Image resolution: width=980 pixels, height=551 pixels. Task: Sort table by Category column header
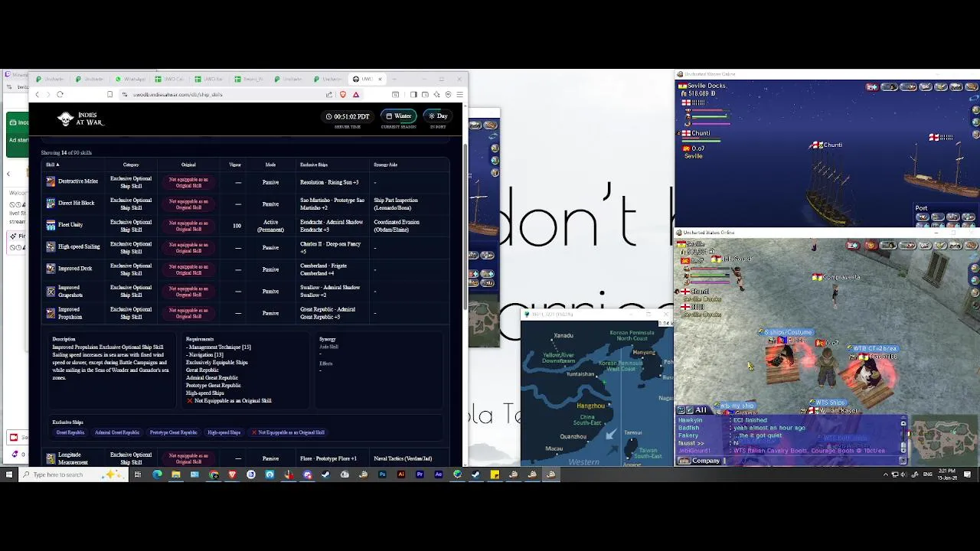131,165
